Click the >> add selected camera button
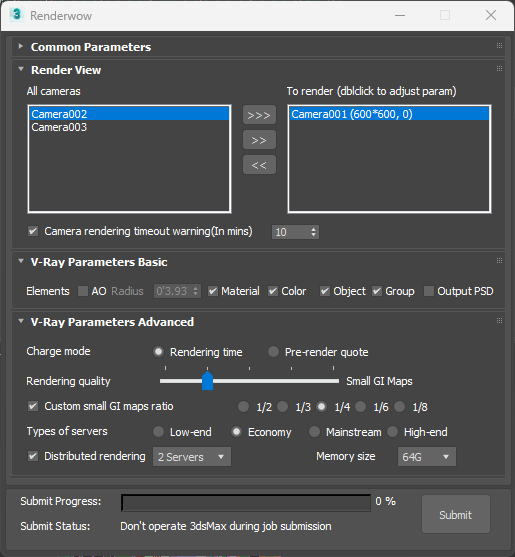The image size is (515, 557). tap(259, 140)
